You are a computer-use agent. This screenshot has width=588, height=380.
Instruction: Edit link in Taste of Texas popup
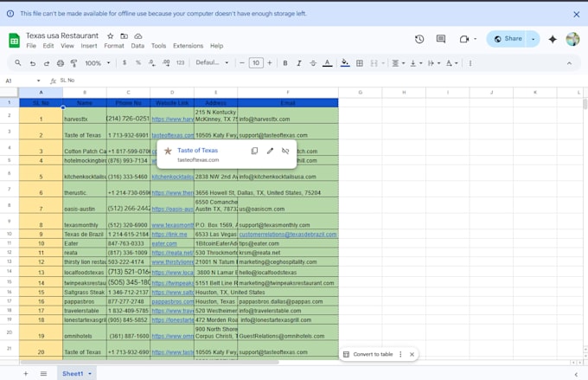click(270, 151)
